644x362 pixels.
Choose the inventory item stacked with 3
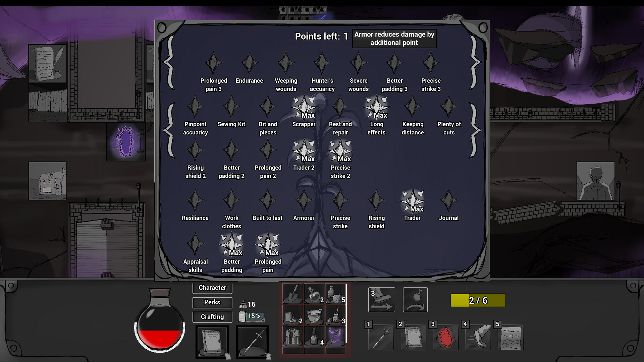click(335, 315)
